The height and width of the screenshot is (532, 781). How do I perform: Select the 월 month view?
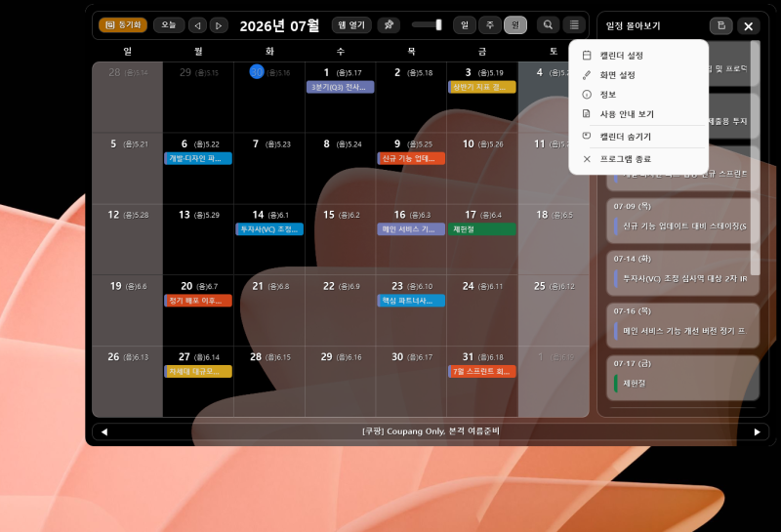(x=515, y=25)
